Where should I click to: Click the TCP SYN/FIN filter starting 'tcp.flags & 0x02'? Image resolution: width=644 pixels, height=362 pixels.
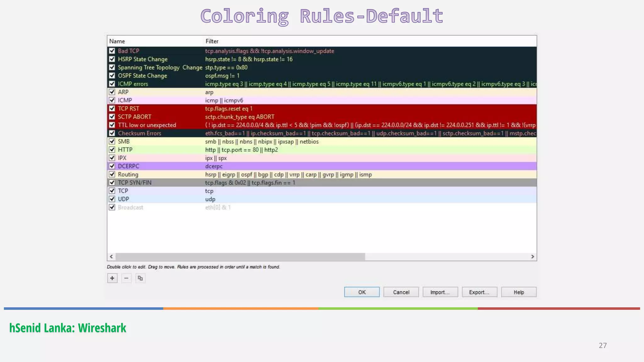tap(250, 183)
